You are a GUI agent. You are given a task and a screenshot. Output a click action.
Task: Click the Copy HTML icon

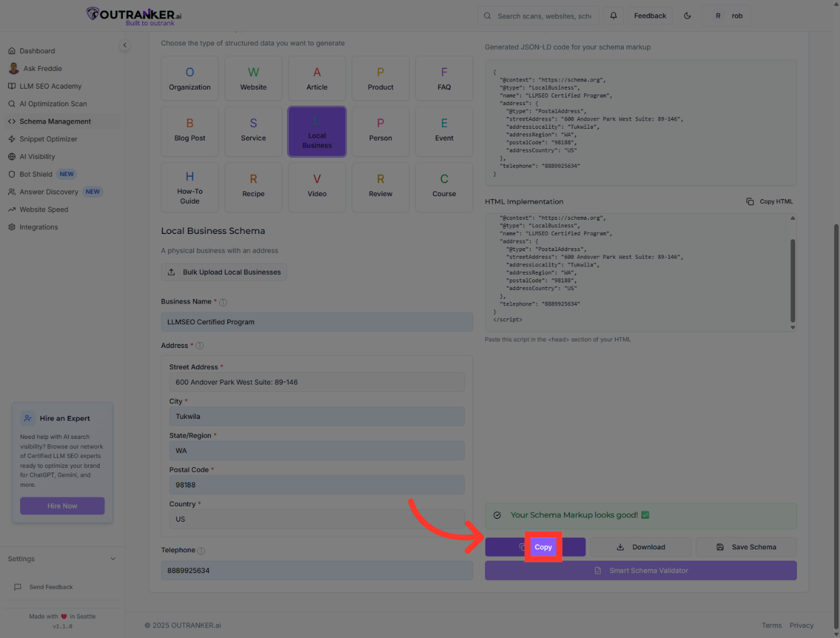750,201
